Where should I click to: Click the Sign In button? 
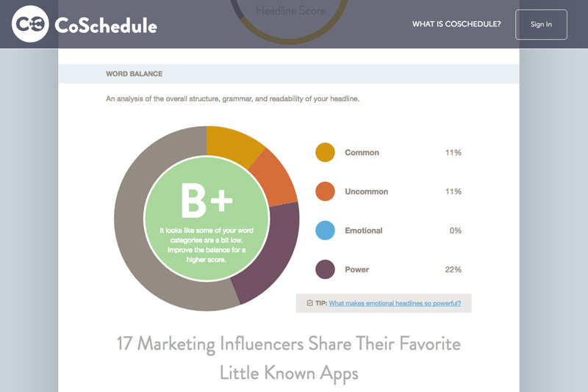click(x=541, y=24)
